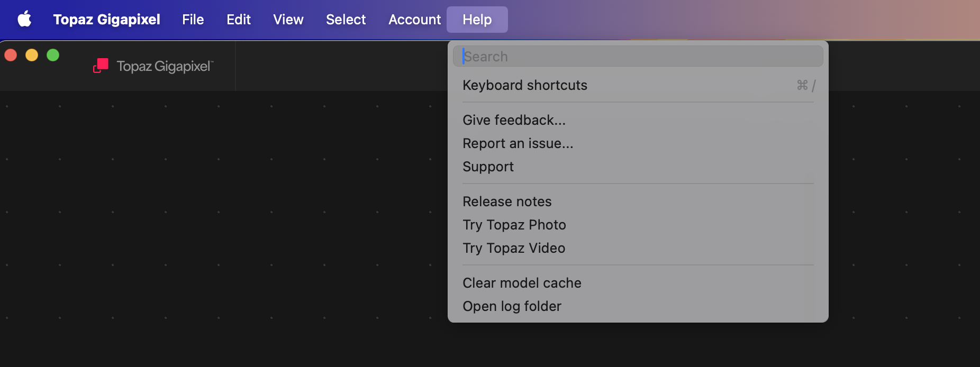Choose Keyboard shortcuts from Help menu
Image resolution: width=980 pixels, height=367 pixels.
[x=524, y=85]
